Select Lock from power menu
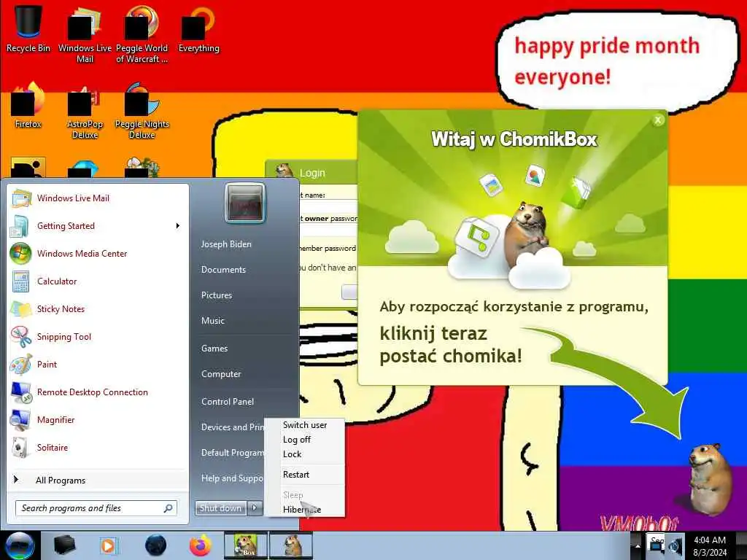The image size is (747, 560). 304,454
